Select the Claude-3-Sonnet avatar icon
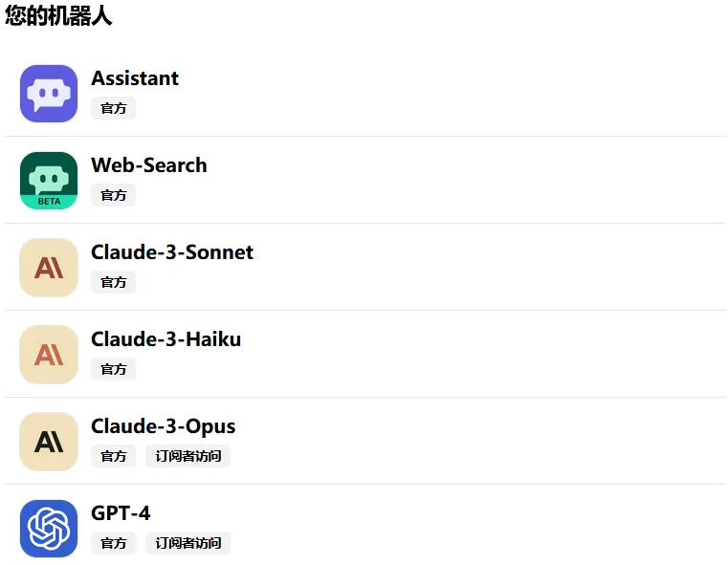 [x=49, y=268]
